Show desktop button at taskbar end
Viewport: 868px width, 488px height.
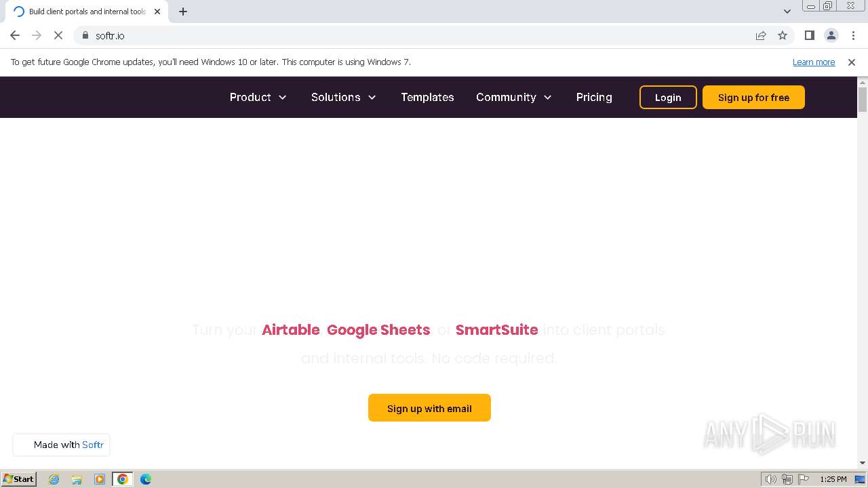click(x=860, y=479)
